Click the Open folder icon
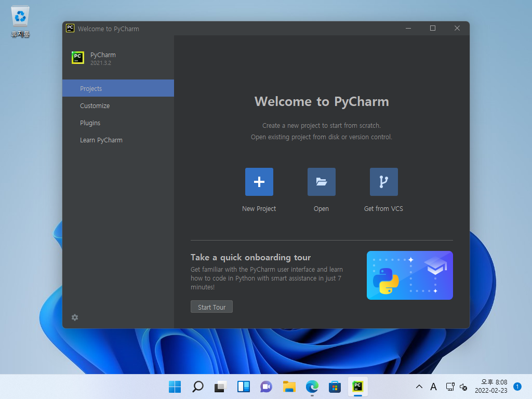 pos(321,182)
